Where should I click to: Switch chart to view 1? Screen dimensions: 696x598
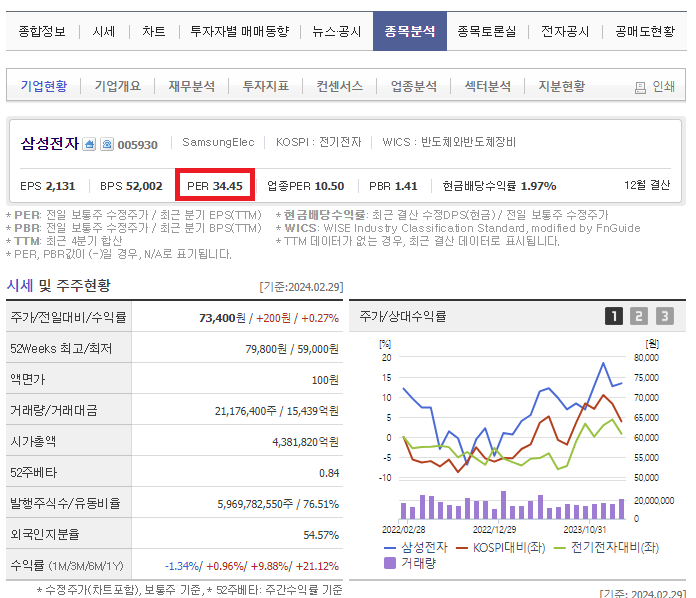tap(614, 316)
